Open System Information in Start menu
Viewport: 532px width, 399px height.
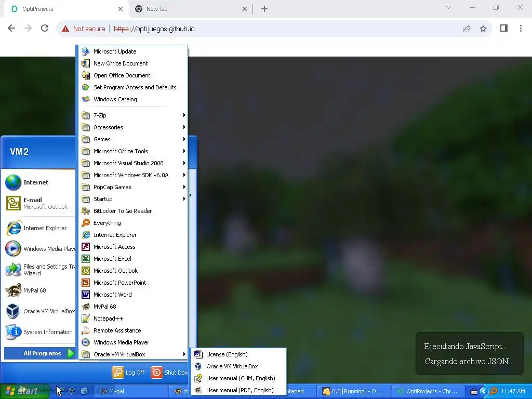pyautogui.click(x=39, y=332)
